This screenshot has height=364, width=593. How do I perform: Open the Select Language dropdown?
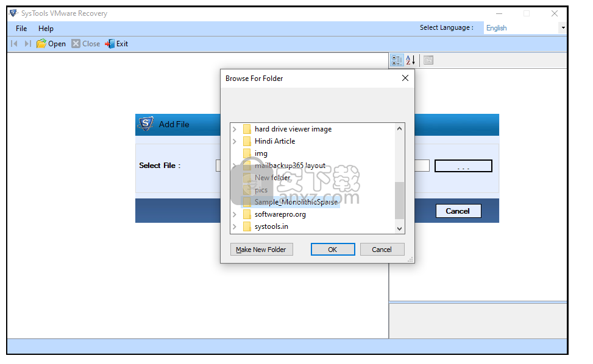pyautogui.click(x=563, y=28)
